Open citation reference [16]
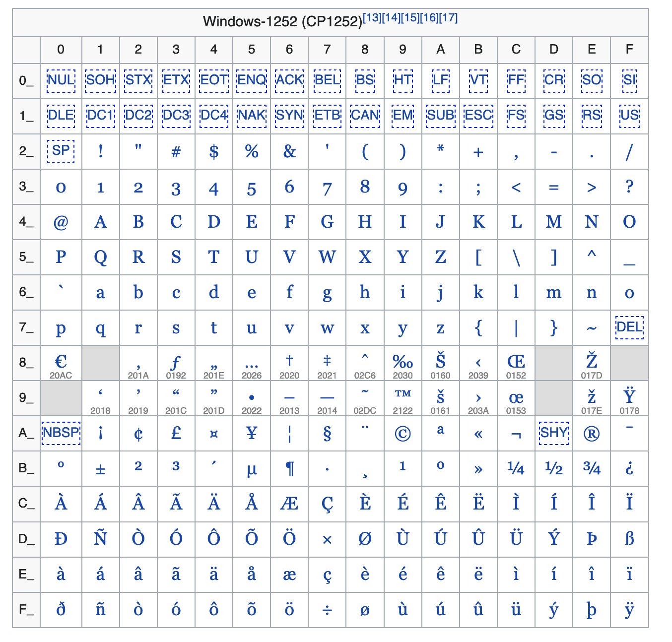 pyautogui.click(x=429, y=18)
